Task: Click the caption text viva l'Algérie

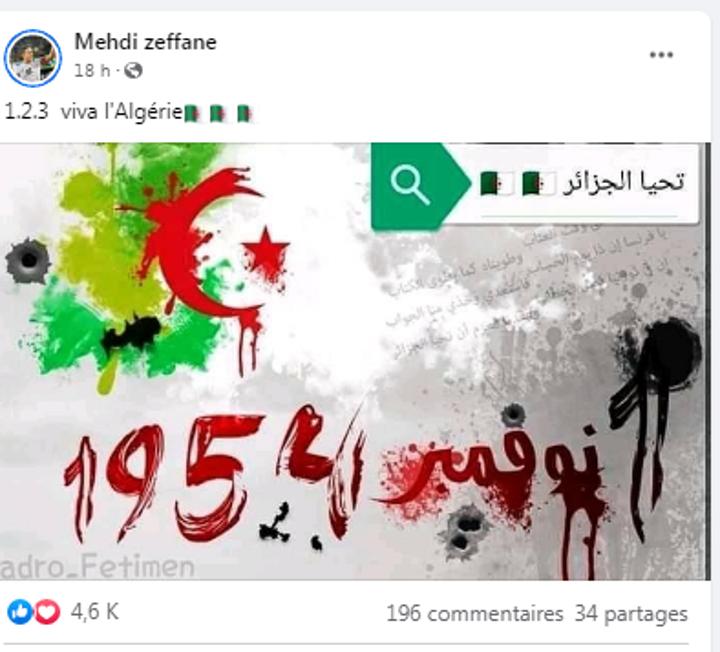Action: click(x=122, y=112)
